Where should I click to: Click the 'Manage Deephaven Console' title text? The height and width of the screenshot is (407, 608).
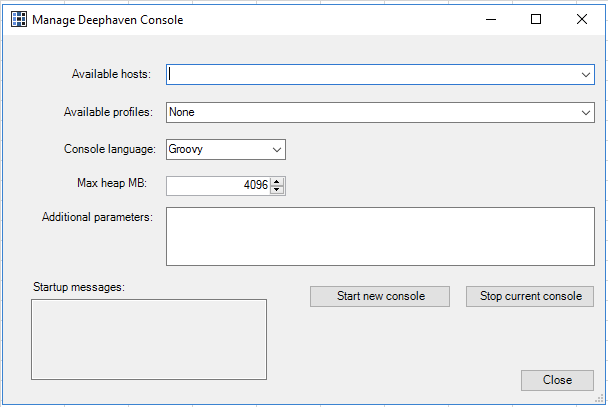108,19
